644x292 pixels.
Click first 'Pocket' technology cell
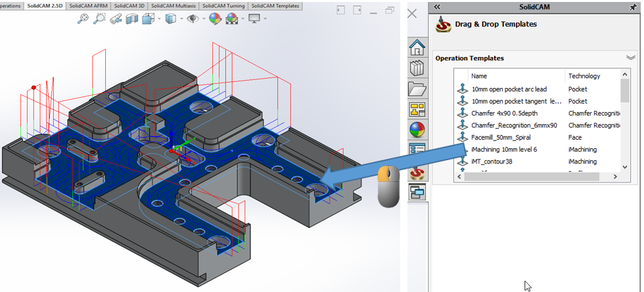[578, 89]
